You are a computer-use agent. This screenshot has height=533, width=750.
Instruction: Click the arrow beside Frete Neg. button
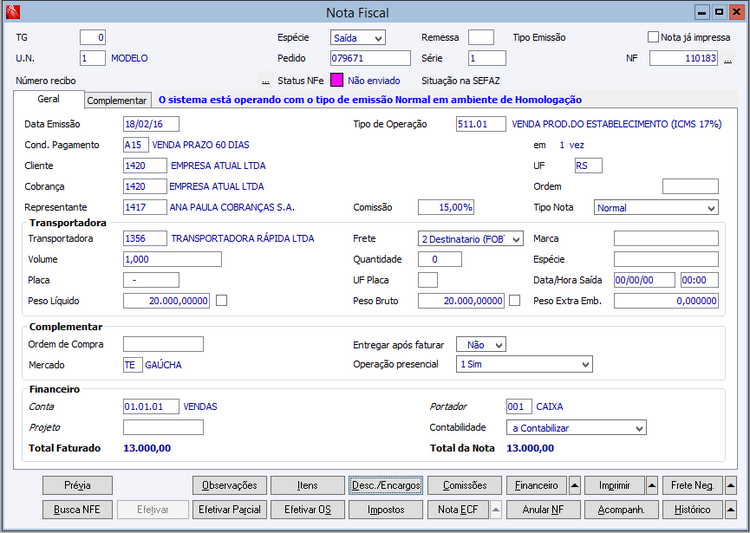(730, 485)
